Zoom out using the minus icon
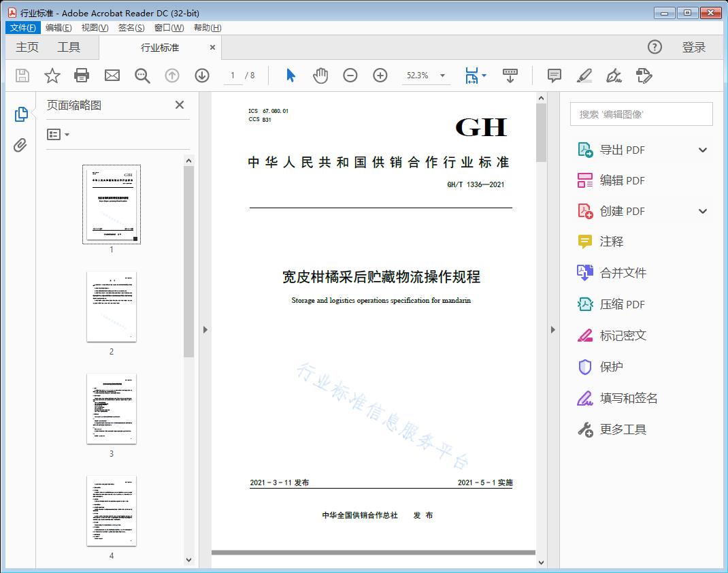 350,76
